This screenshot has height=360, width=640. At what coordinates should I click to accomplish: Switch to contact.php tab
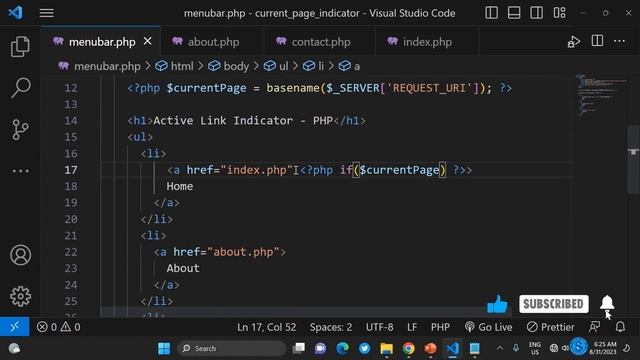tap(320, 42)
